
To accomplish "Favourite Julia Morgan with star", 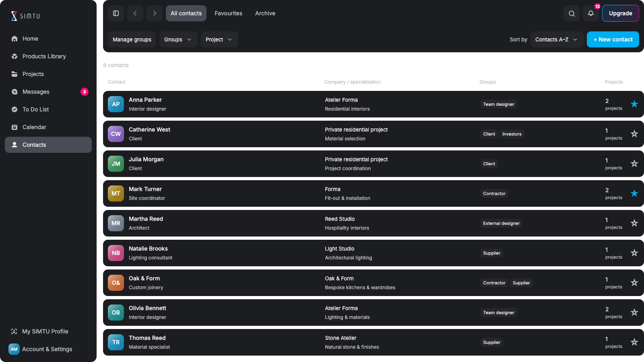I will (634, 163).
